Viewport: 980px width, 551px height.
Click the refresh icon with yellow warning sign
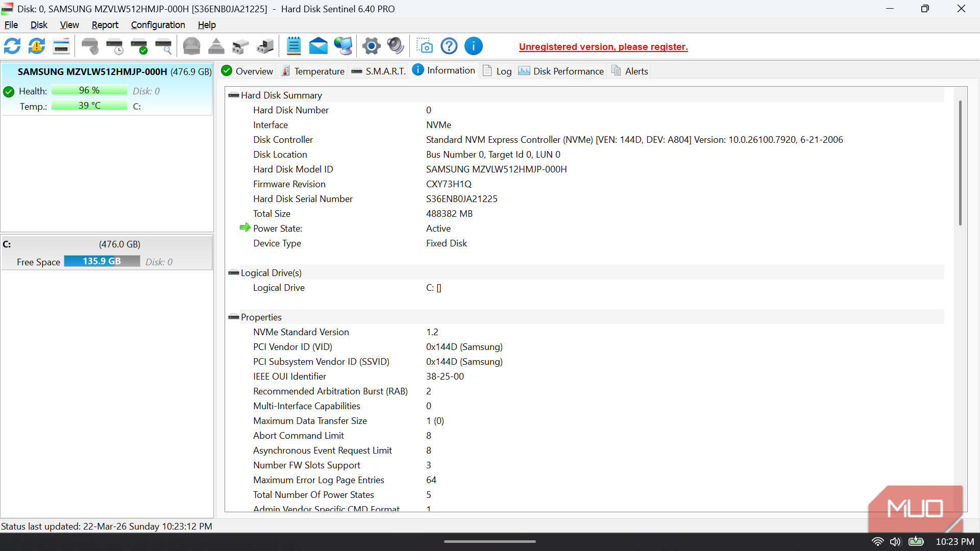click(37, 46)
